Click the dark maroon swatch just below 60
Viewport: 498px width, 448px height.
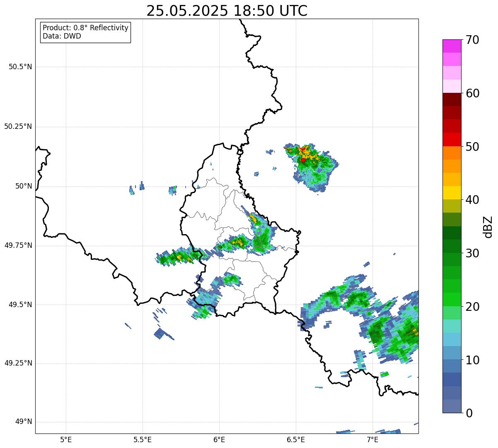tap(452, 99)
